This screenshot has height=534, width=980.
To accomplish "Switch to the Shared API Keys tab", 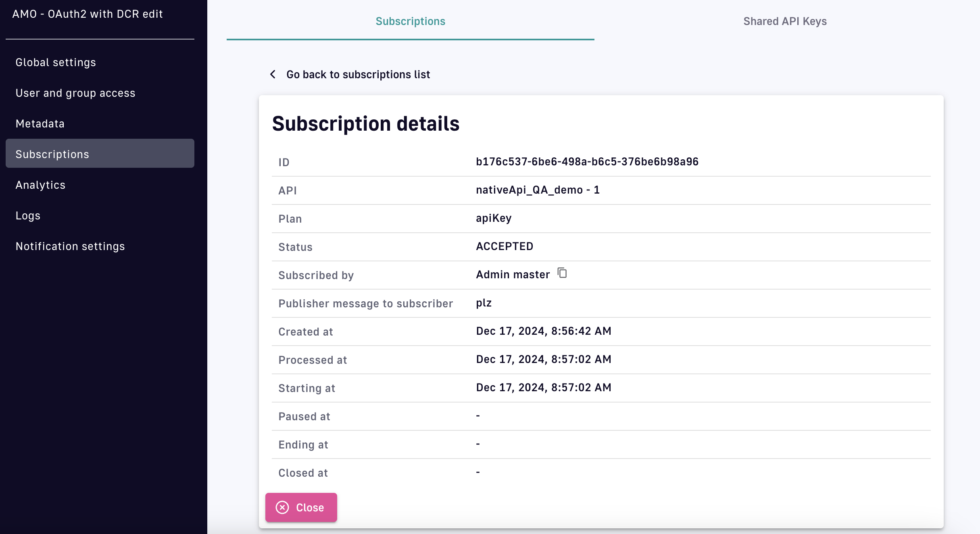I will click(x=785, y=21).
